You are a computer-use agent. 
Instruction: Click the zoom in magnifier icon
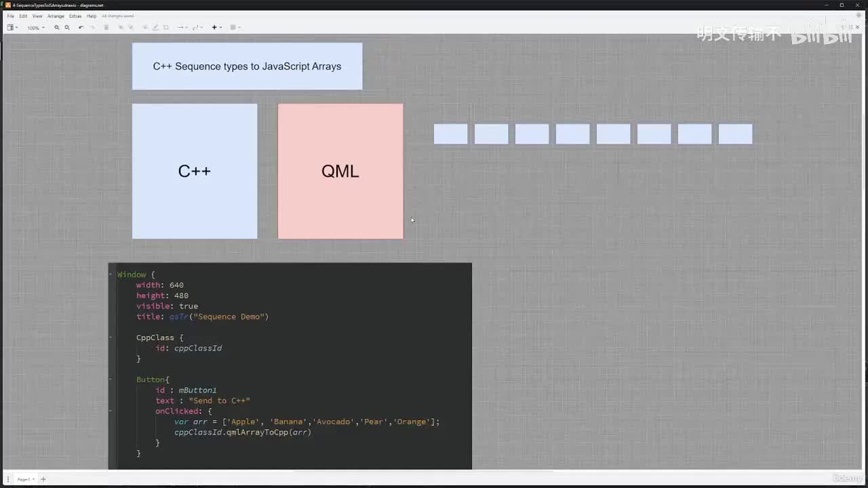click(x=57, y=28)
